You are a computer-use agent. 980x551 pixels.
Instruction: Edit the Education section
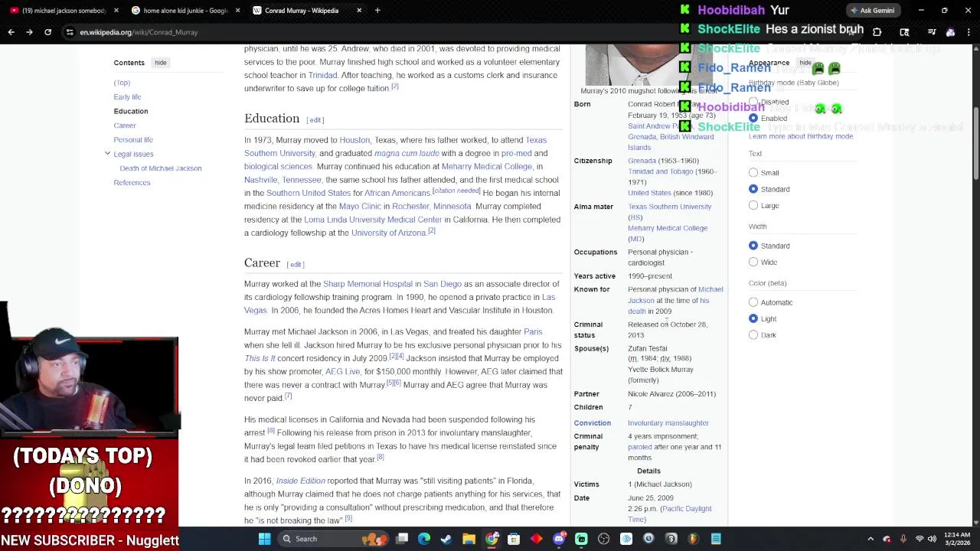[x=315, y=120]
